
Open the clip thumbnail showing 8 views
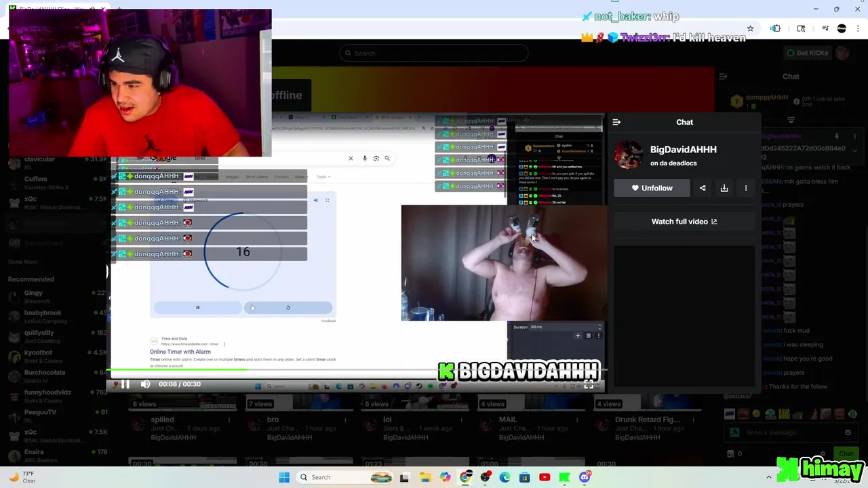click(x=182, y=403)
